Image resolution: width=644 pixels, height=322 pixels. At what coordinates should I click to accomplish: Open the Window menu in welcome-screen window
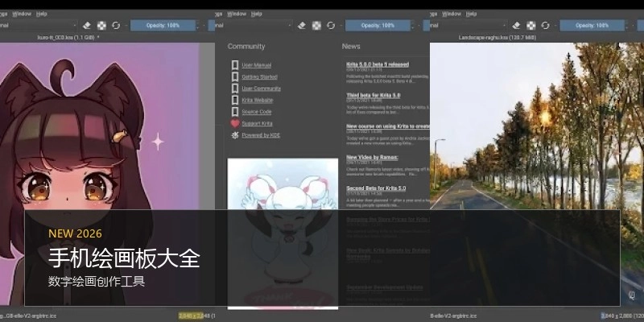pyautogui.click(x=237, y=14)
